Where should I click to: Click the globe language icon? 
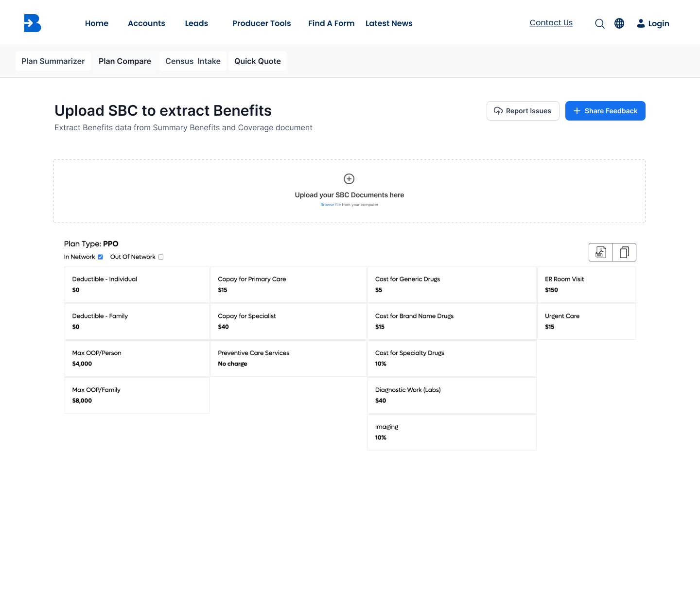click(x=619, y=23)
